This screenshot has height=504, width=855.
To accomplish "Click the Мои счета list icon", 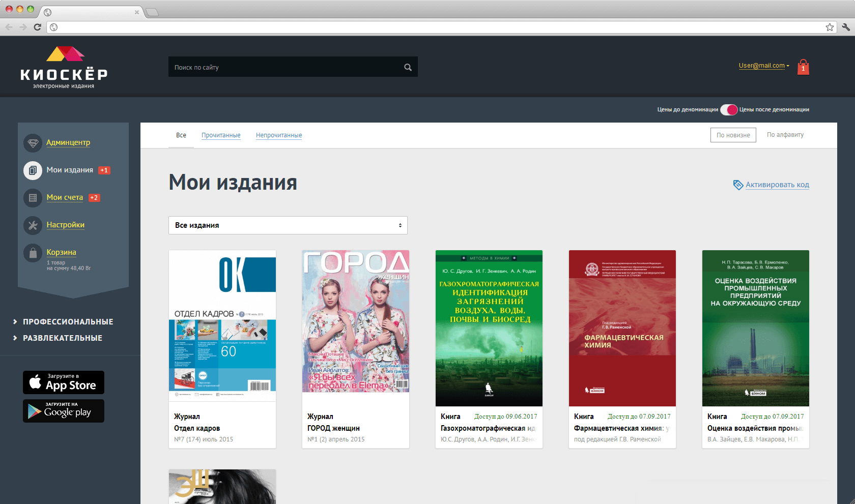I will point(33,198).
